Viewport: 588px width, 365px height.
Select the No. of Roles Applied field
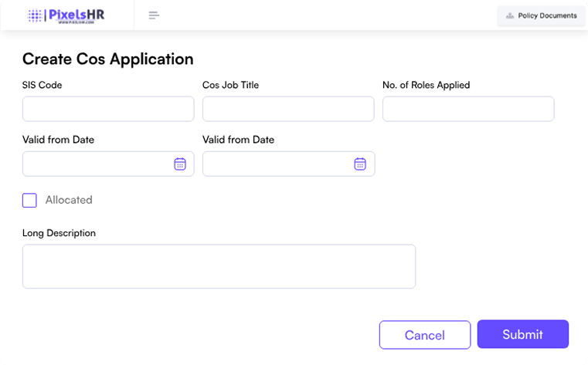[468, 109]
